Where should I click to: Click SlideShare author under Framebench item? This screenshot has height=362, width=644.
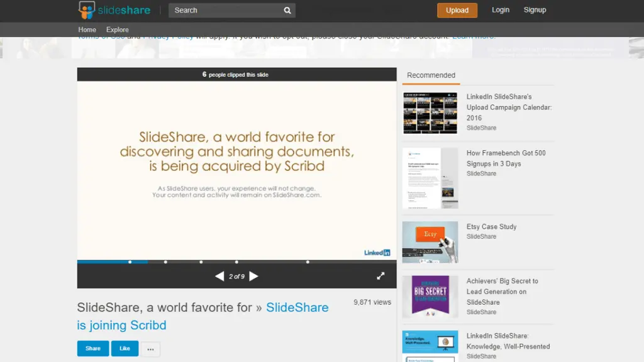point(481,173)
